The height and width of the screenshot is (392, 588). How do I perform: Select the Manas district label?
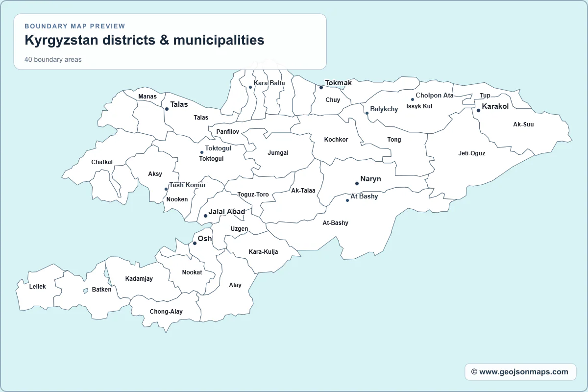click(x=147, y=97)
